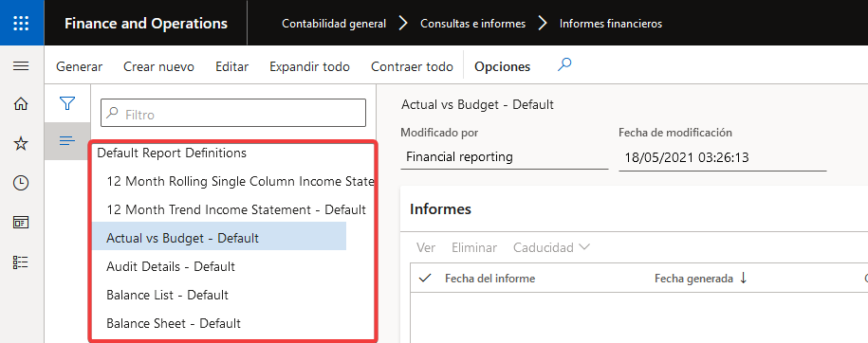Select all rows checkmark in Informes grid
This screenshot has width=868, height=343.
point(425,279)
